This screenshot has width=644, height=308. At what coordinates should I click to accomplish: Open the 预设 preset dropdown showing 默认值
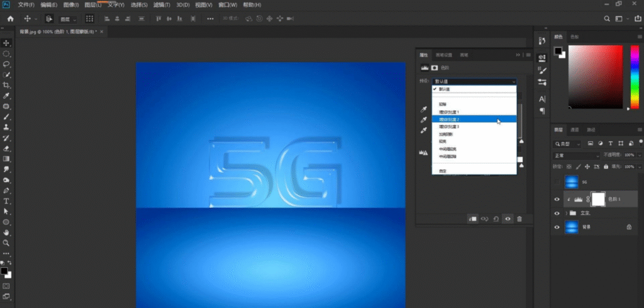click(x=474, y=81)
